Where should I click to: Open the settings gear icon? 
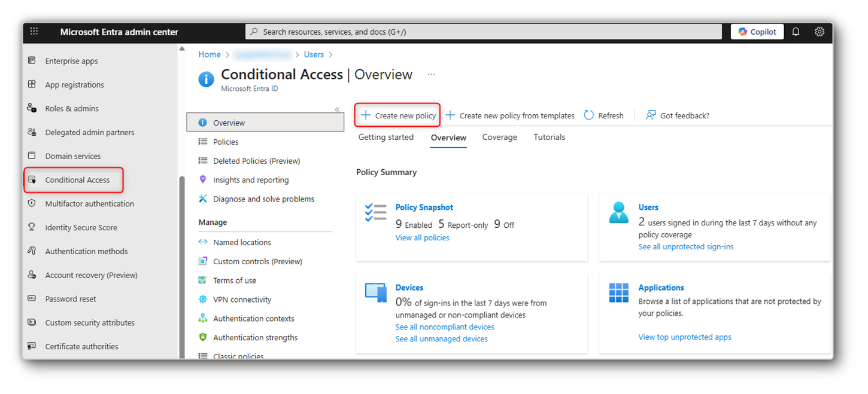click(x=820, y=32)
